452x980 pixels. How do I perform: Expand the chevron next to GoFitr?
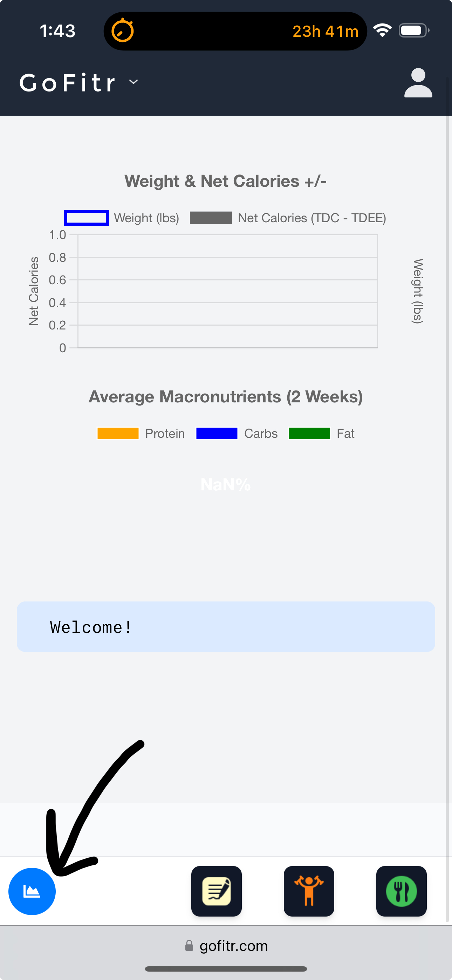click(133, 82)
